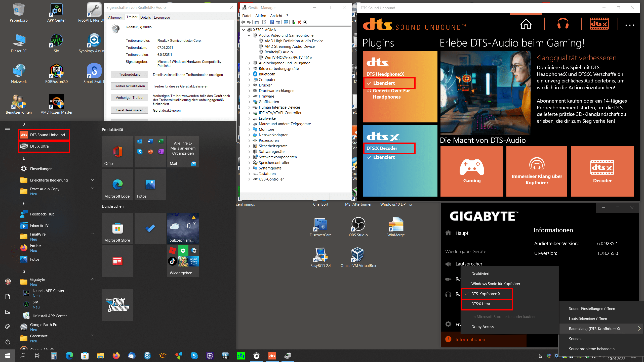The image size is (644, 362).
Task: Open OBS Studio desktop shortcut
Action: [x=358, y=227]
